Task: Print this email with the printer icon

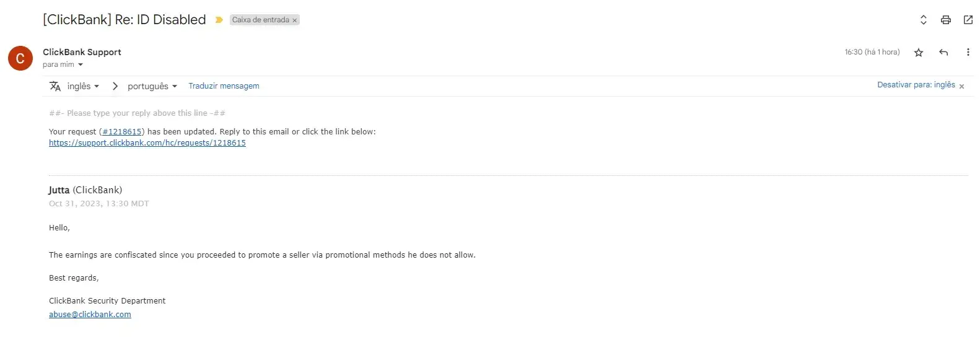Action: (945, 20)
